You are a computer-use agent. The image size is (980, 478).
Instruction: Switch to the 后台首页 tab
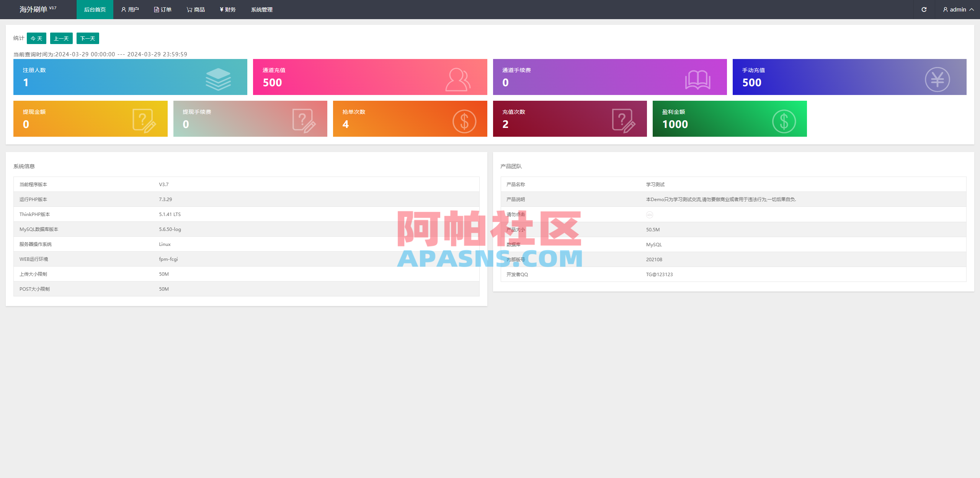95,9
